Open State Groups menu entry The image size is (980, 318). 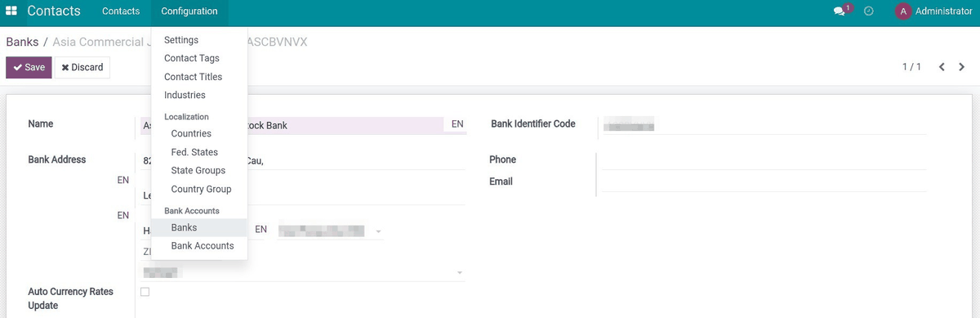point(198,170)
